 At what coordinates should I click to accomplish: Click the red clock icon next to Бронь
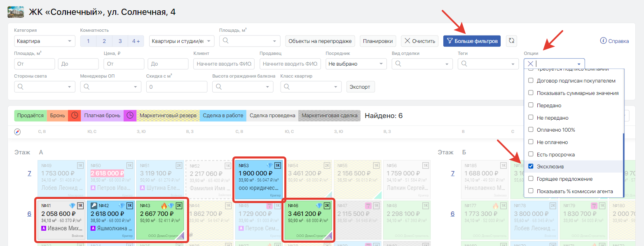(x=75, y=116)
